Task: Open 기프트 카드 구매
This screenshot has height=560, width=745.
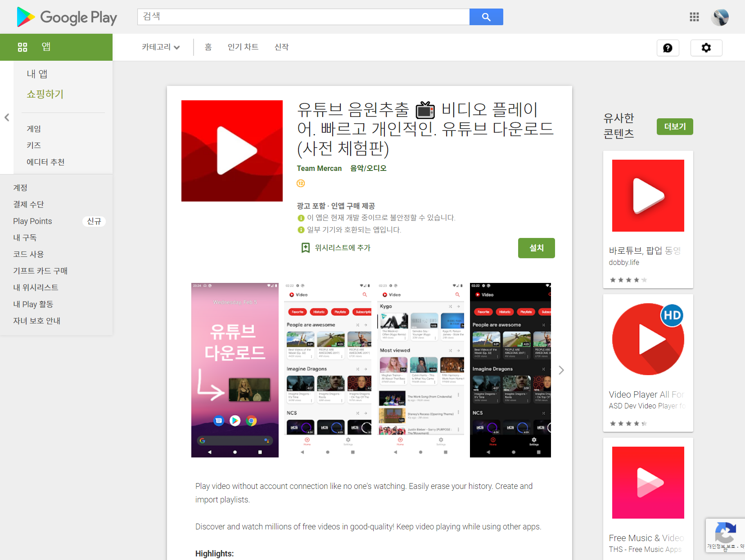Action: (x=40, y=271)
